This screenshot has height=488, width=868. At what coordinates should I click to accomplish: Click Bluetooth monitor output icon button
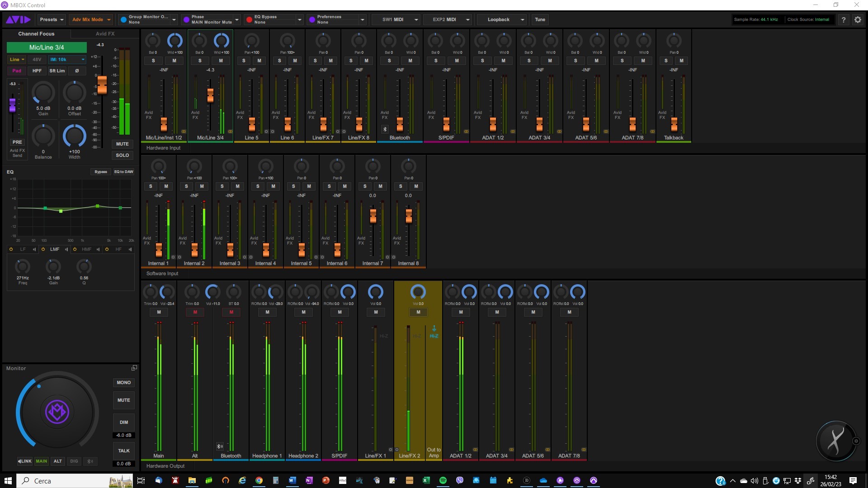pos(90,461)
